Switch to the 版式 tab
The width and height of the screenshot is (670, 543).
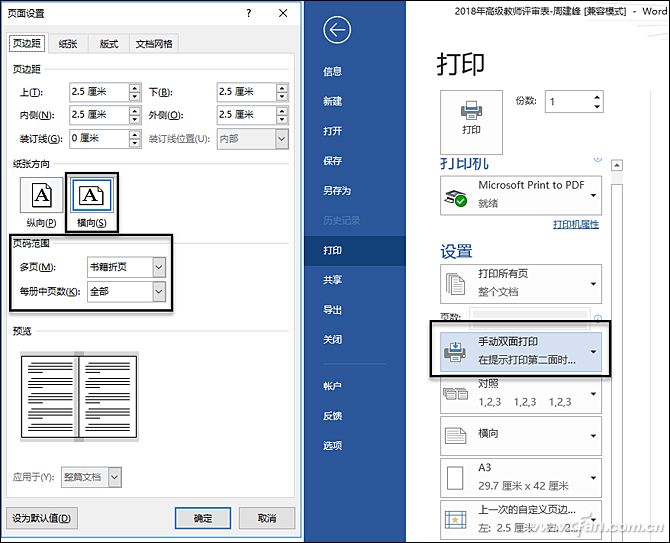(109, 44)
